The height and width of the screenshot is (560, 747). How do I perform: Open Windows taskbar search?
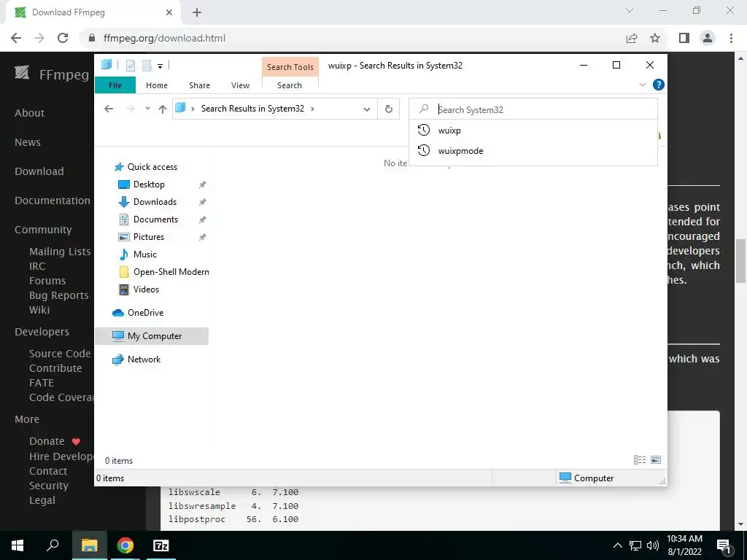click(53, 545)
